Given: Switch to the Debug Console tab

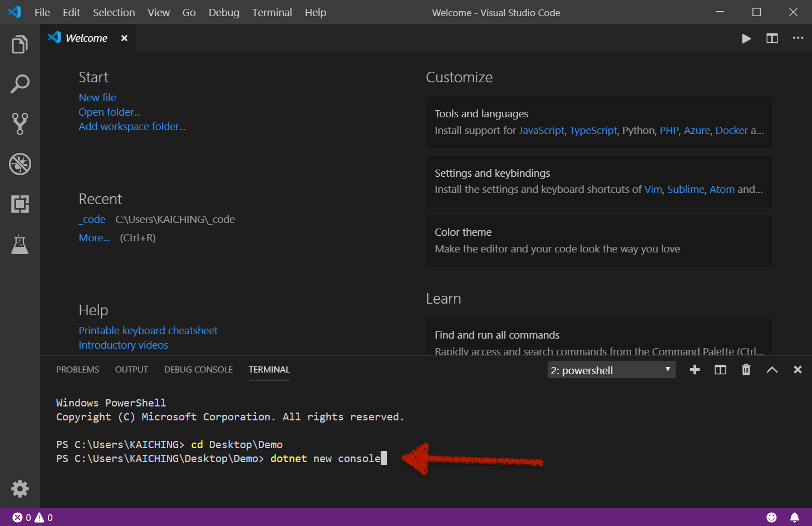Looking at the screenshot, I should [x=199, y=370].
